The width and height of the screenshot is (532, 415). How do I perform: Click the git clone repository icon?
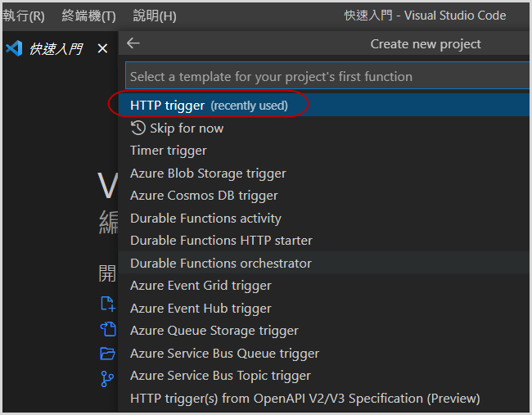click(107, 378)
